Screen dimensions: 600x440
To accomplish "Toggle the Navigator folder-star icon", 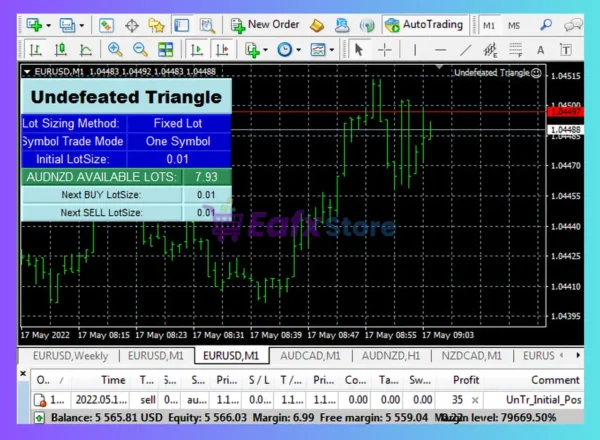I will point(157,26).
